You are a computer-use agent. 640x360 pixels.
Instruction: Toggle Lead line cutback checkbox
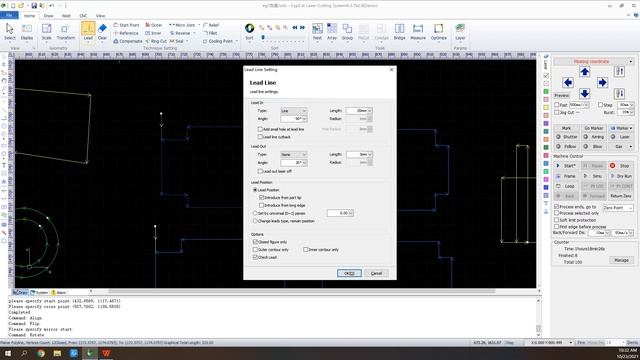[260, 137]
